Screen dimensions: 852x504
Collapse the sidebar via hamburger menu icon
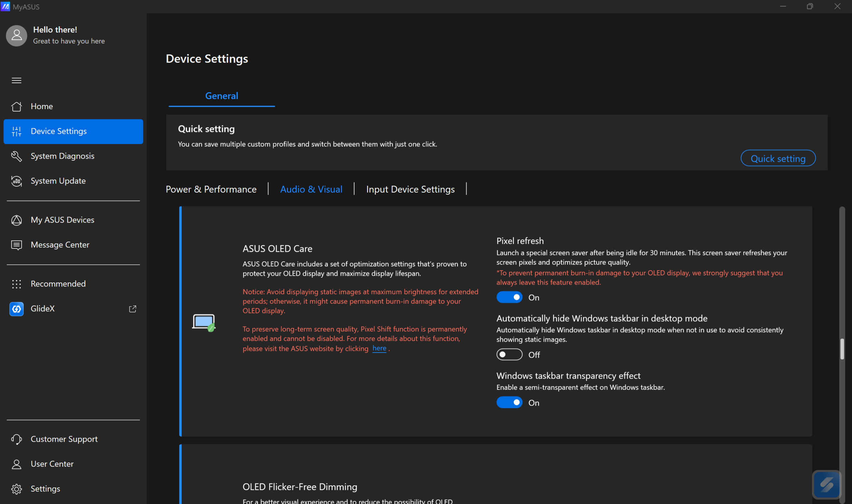[x=16, y=81]
